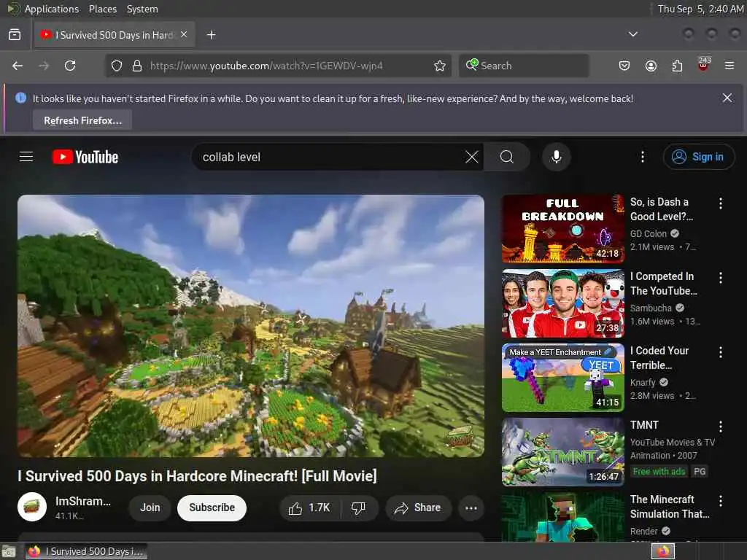Open Sambucha 27:38 video thumbnail
Image resolution: width=747 pixels, height=560 pixels.
pyautogui.click(x=562, y=303)
